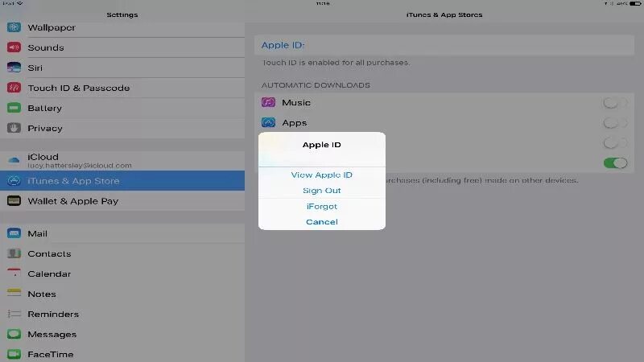Tap the Privacy hand icon
The image size is (644, 362).
[14, 128]
